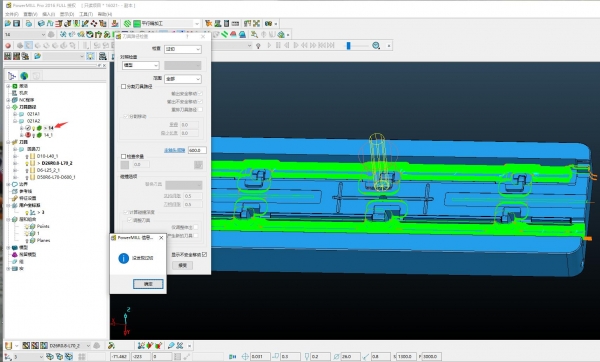Toggle lightbulb visibility of toolpath 14
This screenshot has width=600, height=362.
33,128
